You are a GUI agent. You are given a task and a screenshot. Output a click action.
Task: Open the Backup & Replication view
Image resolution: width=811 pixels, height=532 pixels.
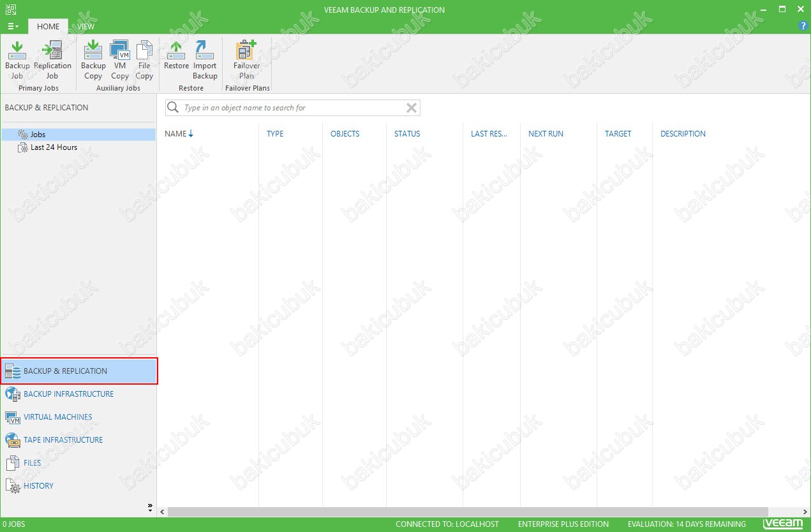pyautogui.click(x=79, y=371)
